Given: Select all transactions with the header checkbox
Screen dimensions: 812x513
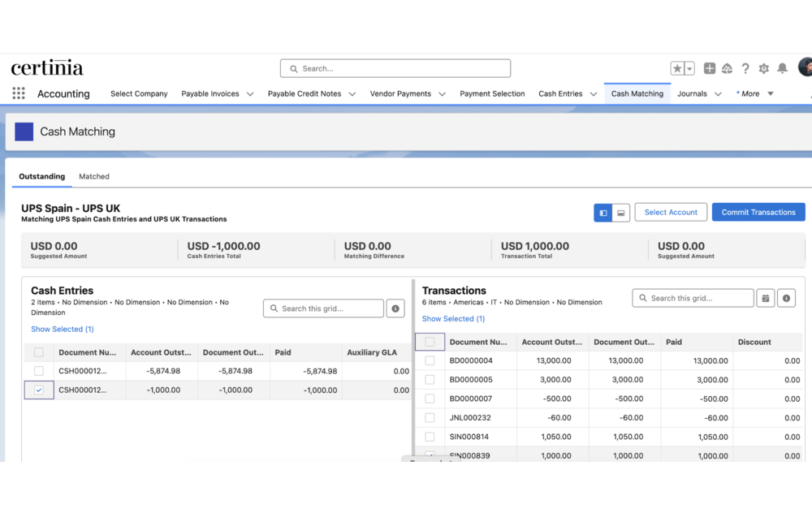Looking at the screenshot, I should point(430,342).
